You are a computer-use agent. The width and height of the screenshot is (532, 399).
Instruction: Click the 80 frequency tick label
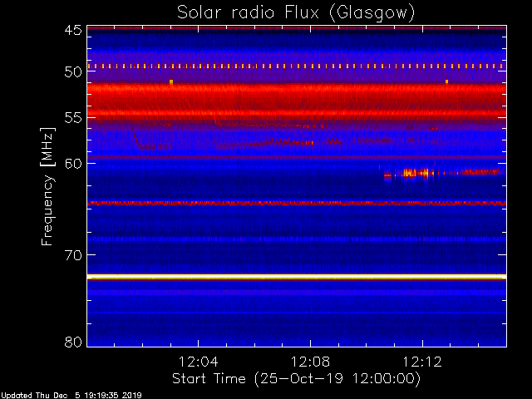tap(73, 342)
